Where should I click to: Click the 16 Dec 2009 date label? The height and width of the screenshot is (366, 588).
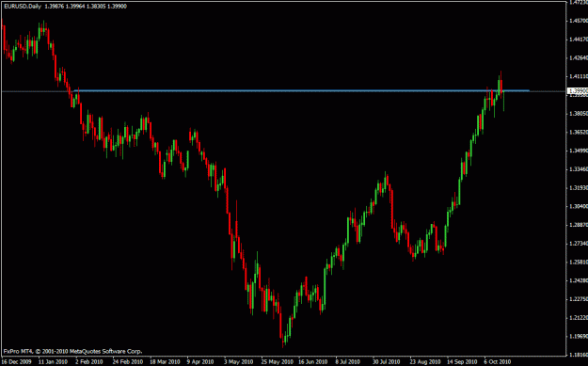(18, 362)
